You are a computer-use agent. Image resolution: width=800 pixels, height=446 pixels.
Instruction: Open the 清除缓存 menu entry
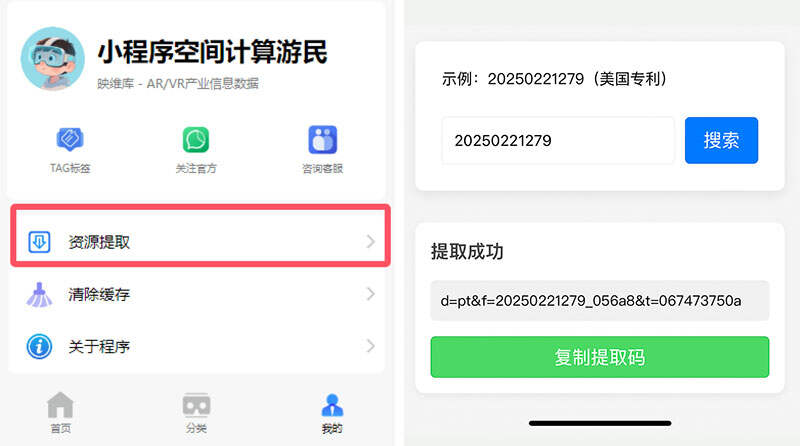199,294
